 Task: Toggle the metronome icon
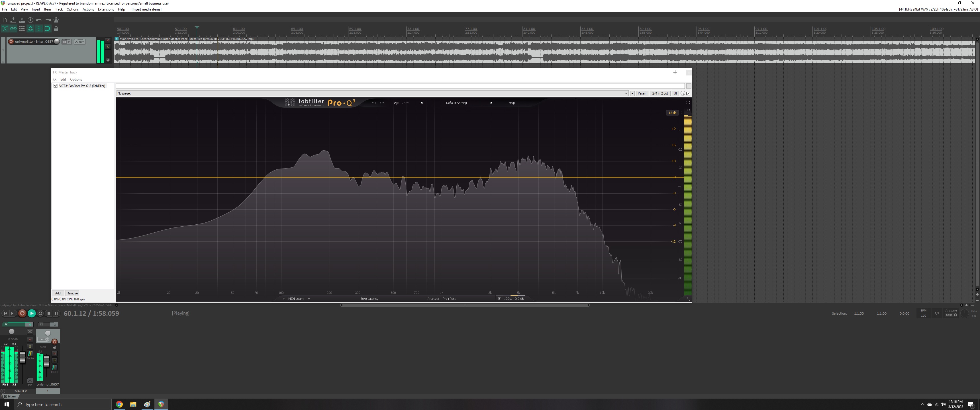pyautogui.click(x=56, y=20)
